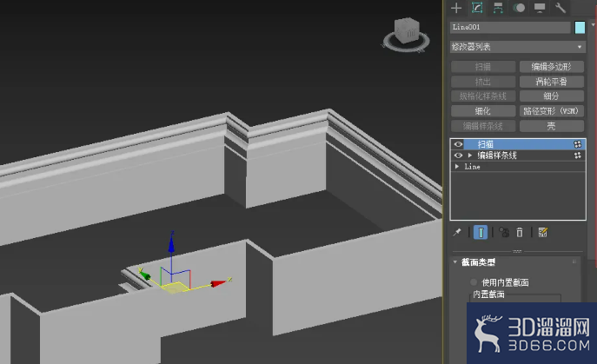Click the 壳 shell modifier button
597x364 pixels.
pos(551,126)
